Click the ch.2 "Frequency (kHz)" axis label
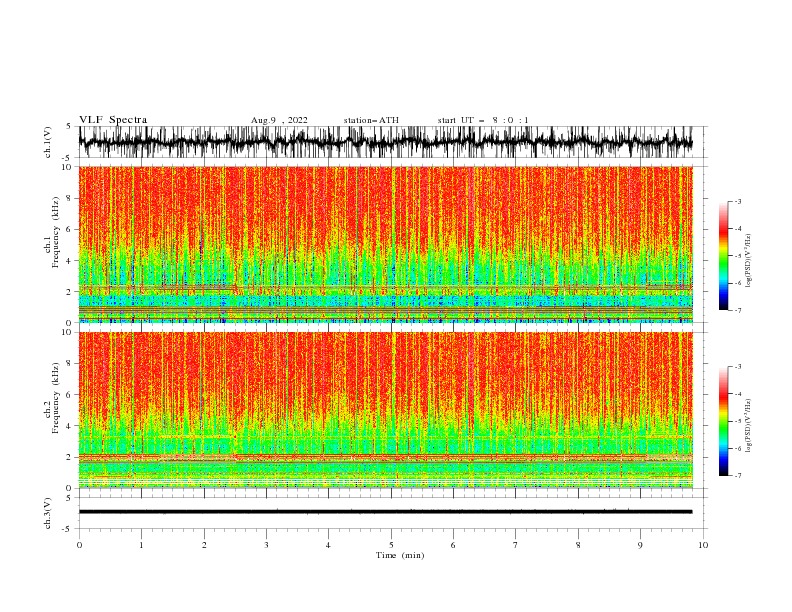 coord(56,398)
